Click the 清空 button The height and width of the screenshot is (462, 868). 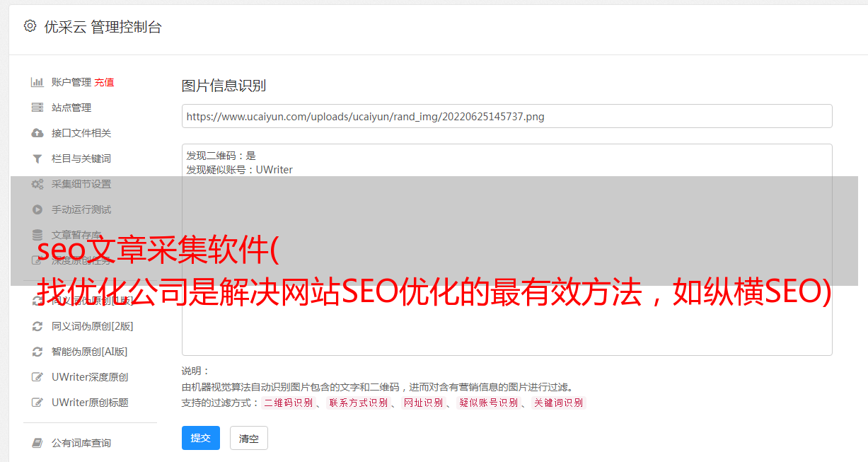[x=249, y=438]
